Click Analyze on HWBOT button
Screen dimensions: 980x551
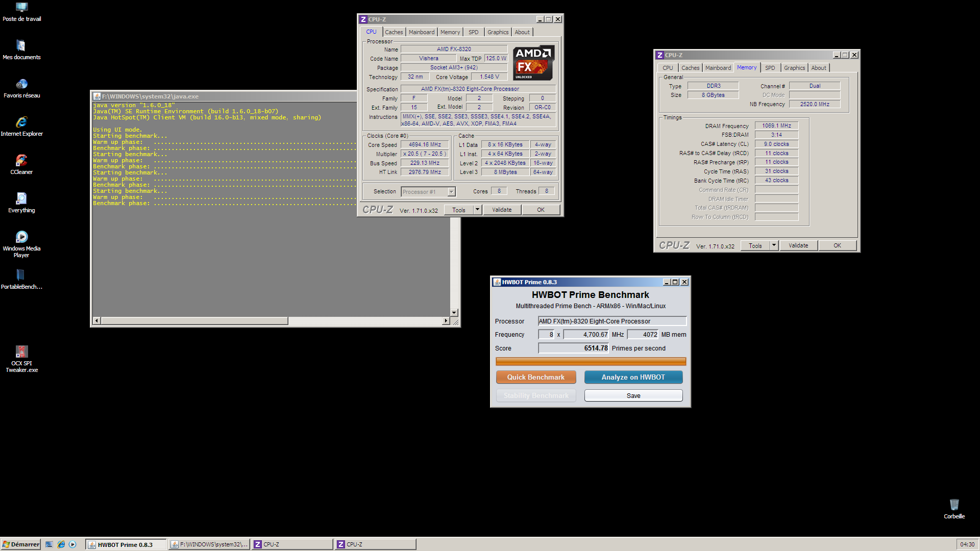633,377
